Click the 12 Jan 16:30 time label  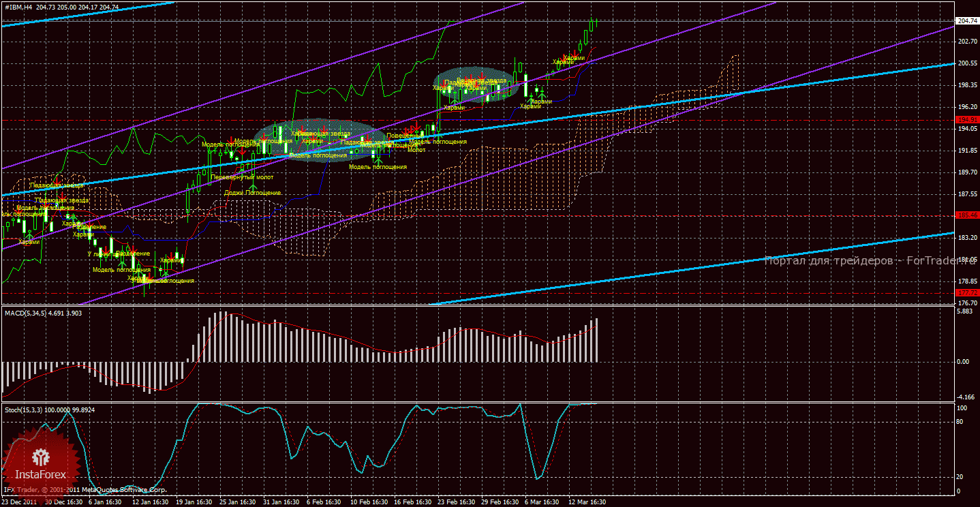(x=149, y=502)
